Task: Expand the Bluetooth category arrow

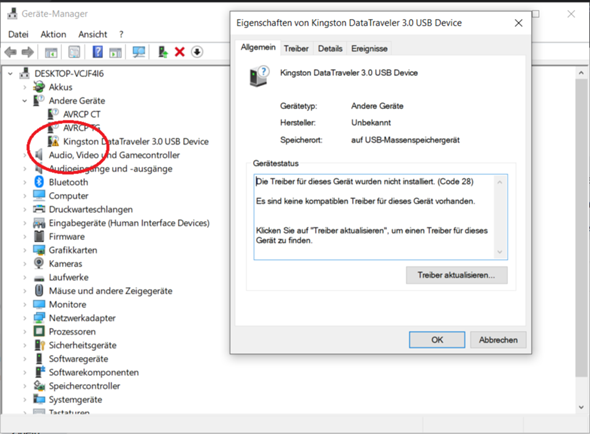Action: 25,182
